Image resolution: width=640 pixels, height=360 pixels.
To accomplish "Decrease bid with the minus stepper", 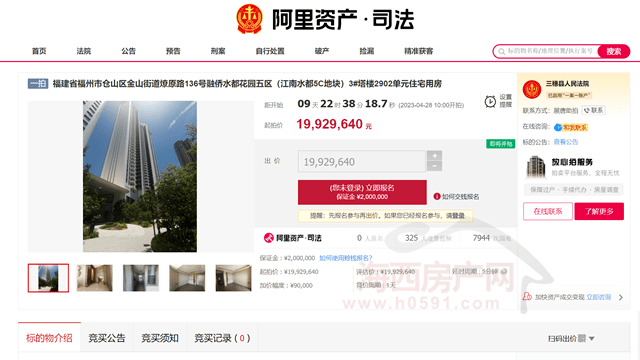I will point(435,166).
